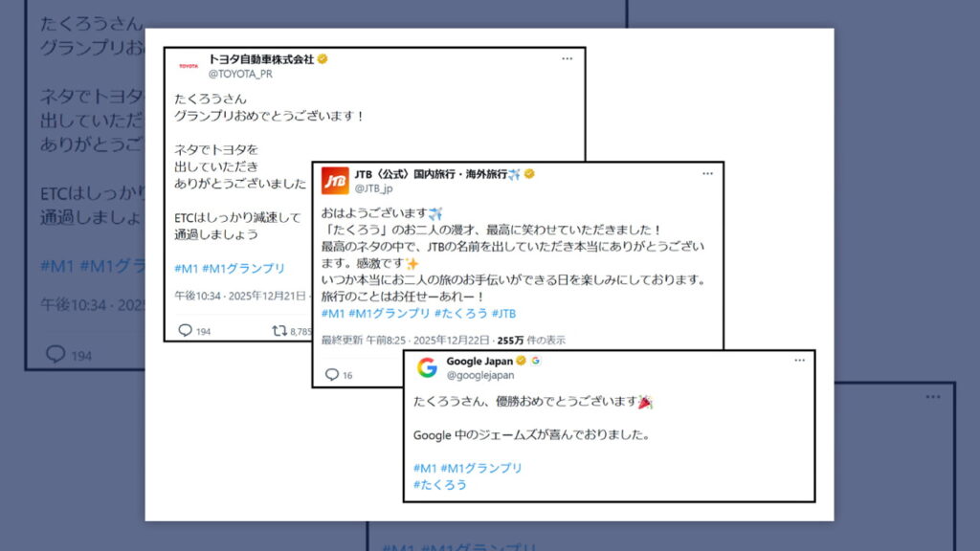The width and height of the screenshot is (980, 551).
Task: Open Google Japan tweet's more options menu
Action: (x=799, y=361)
